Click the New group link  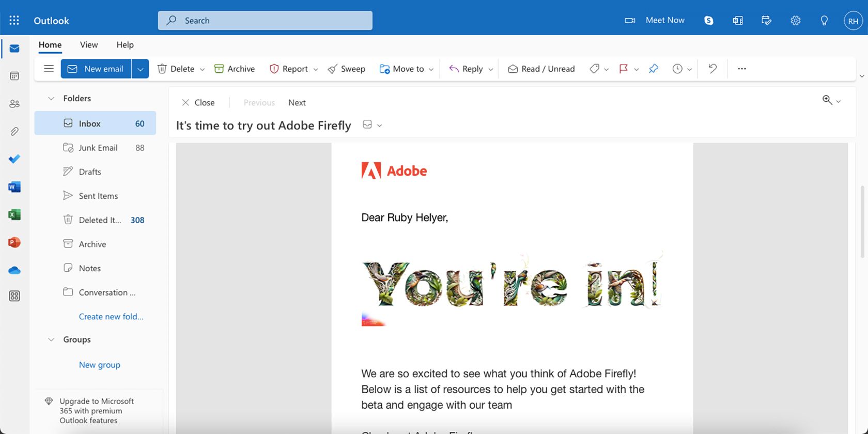(100, 364)
